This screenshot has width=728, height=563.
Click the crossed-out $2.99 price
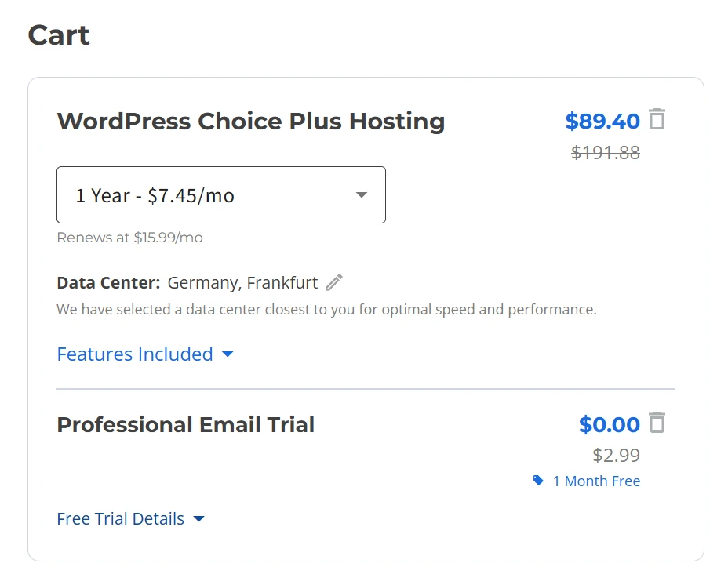pos(616,455)
